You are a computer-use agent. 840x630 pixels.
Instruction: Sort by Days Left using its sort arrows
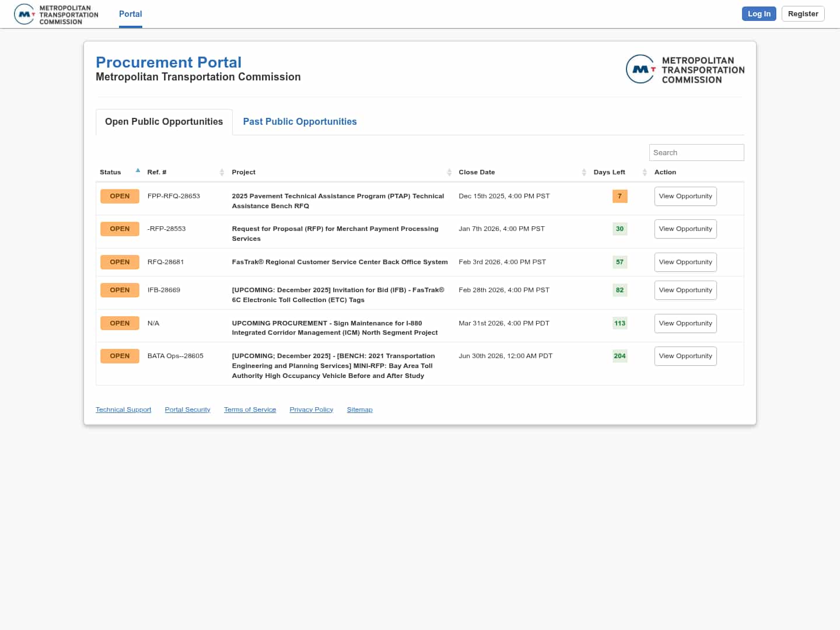pos(645,172)
